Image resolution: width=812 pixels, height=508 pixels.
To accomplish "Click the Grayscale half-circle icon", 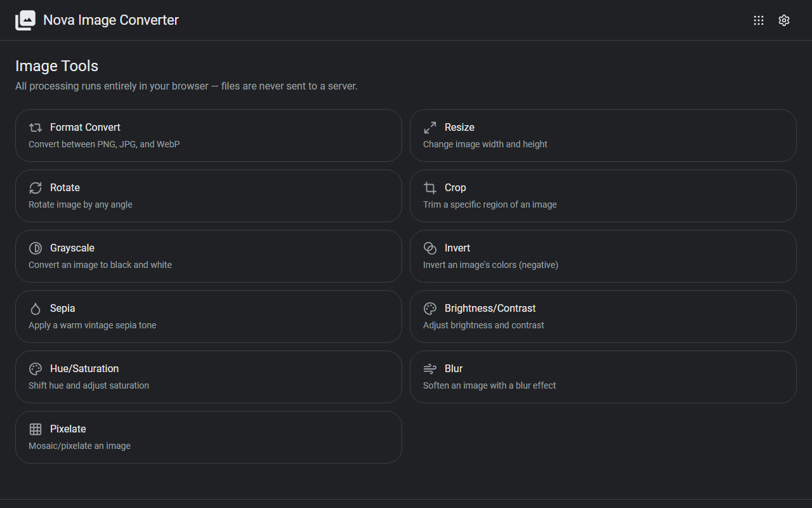I will pos(36,248).
